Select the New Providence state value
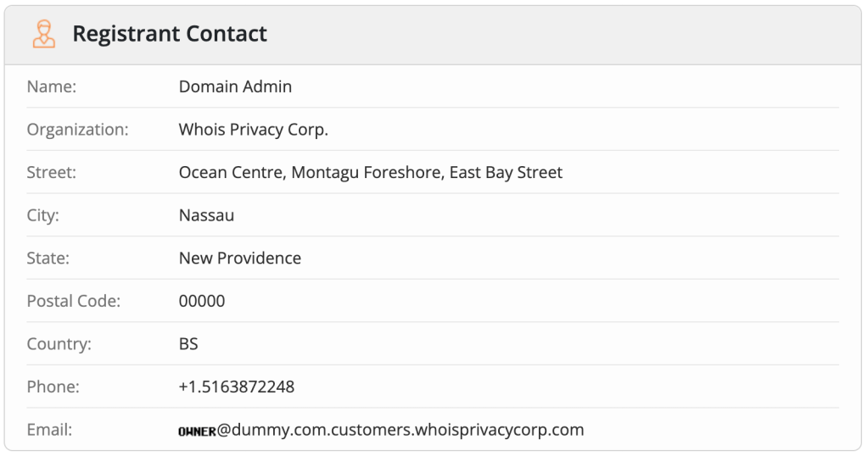Viewport: 868px width, 456px height. point(239,259)
